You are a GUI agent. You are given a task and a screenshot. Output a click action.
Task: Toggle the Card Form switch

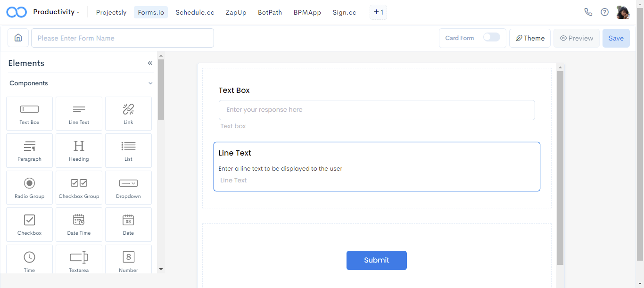[490, 38]
